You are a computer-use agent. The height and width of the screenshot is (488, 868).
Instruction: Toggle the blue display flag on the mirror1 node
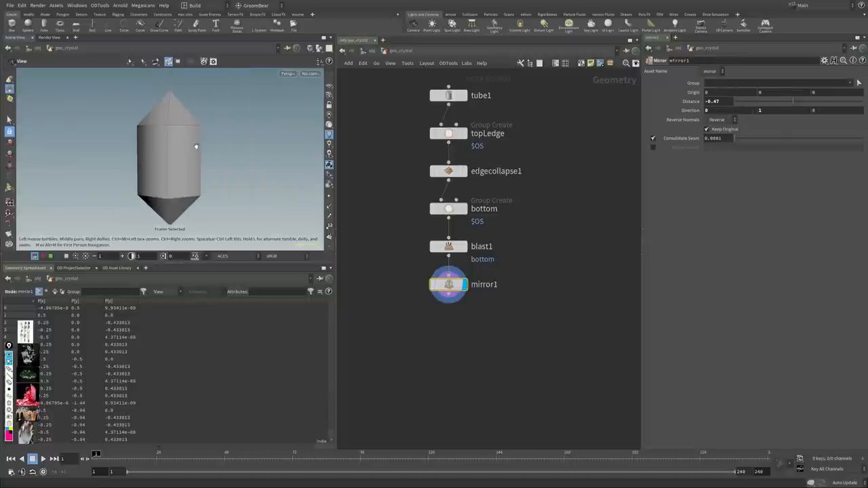[x=464, y=284]
